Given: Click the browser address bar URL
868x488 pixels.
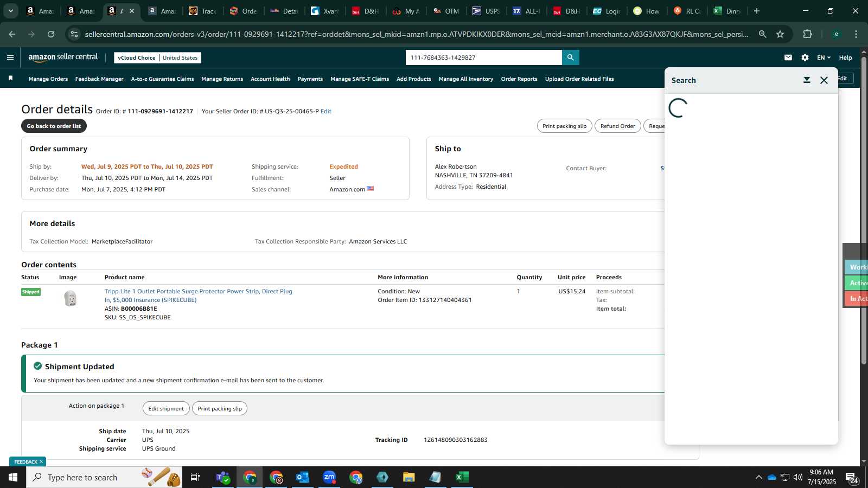Looking at the screenshot, I should click(417, 34).
